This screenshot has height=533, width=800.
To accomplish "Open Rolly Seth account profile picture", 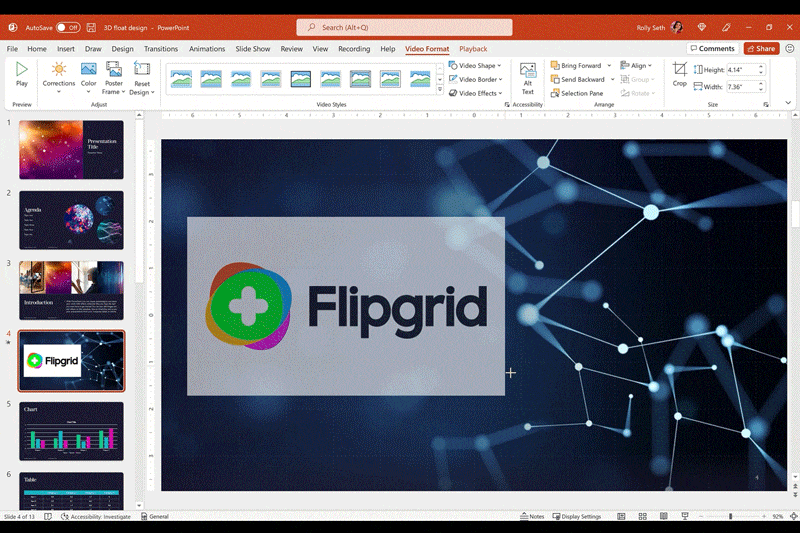I will click(677, 28).
